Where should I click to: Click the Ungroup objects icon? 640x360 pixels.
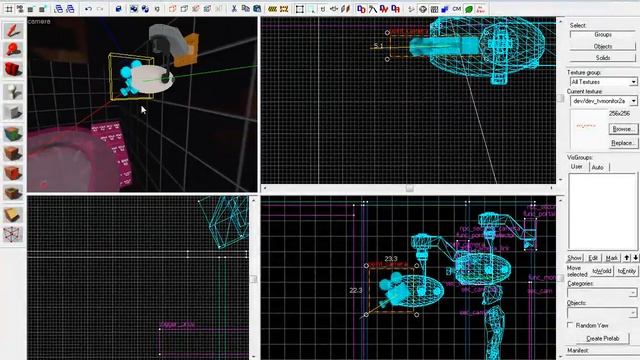point(145,9)
